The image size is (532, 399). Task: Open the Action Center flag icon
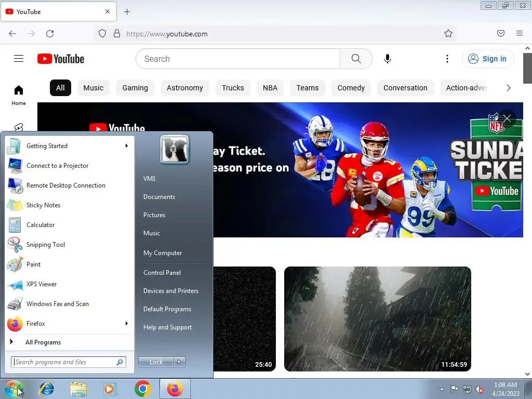point(454,389)
